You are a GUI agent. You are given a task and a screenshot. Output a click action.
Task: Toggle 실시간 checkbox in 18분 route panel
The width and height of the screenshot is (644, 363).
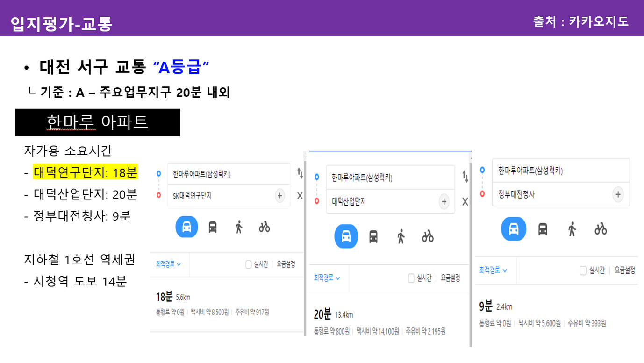click(249, 264)
